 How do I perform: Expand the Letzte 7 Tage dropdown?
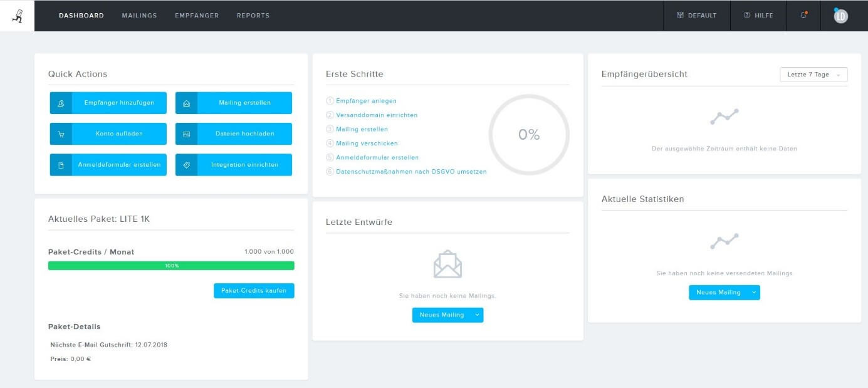pos(813,74)
